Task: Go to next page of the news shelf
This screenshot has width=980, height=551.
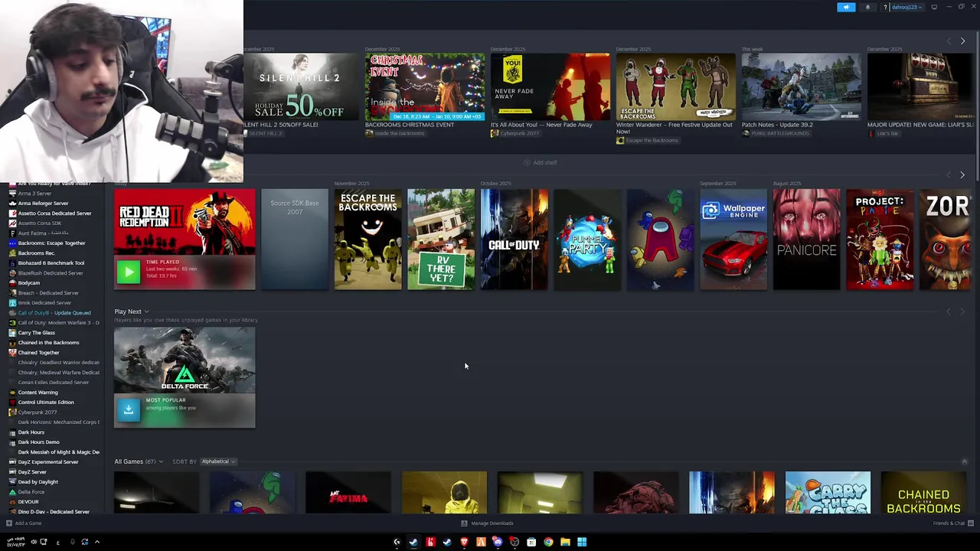Action: 962,41
